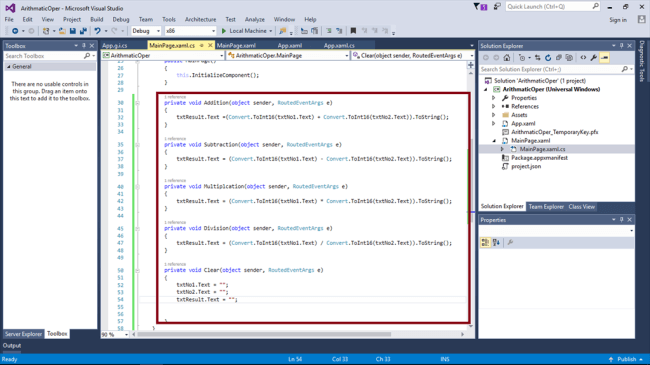
Task: Toggle auto-hide pin on Solution Explorer panel
Action: point(621,46)
